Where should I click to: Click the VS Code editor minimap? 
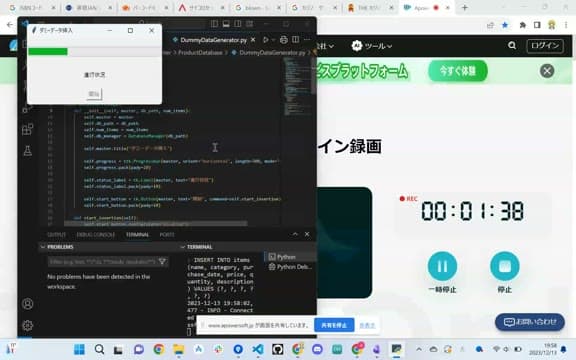(x=297, y=88)
